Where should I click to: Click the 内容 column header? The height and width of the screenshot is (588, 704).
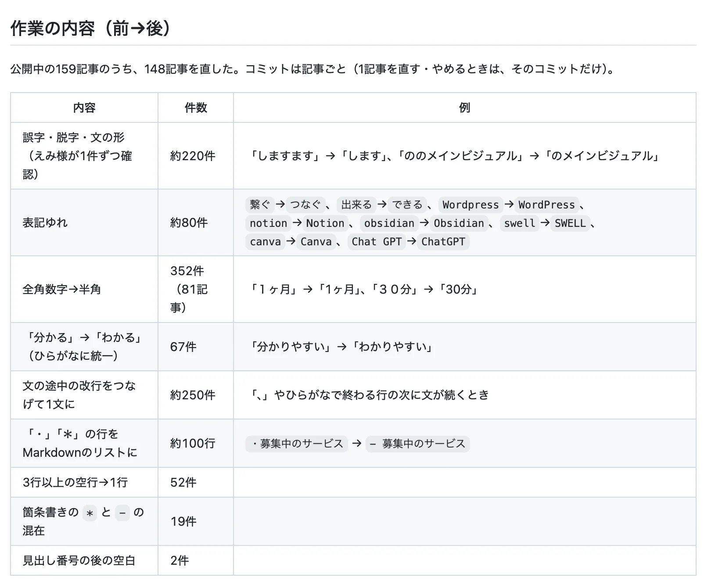coord(84,108)
